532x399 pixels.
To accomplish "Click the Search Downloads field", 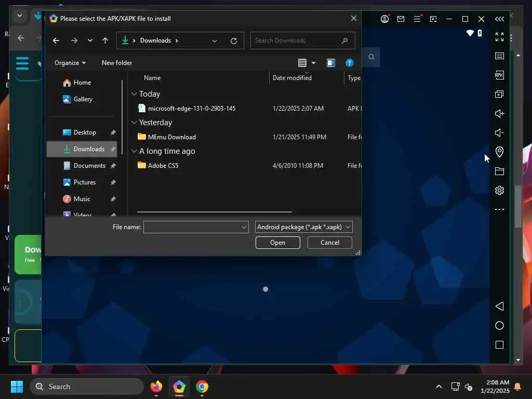I will tap(302, 41).
